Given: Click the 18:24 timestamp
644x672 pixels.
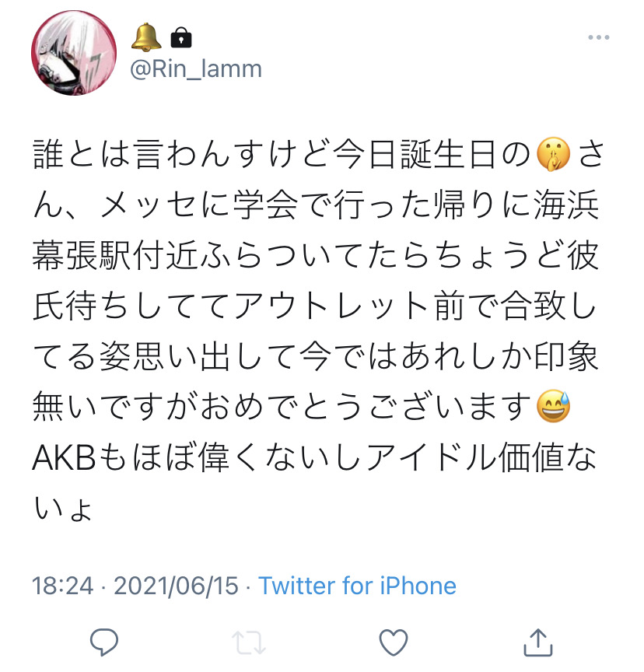Looking at the screenshot, I should point(62,586).
